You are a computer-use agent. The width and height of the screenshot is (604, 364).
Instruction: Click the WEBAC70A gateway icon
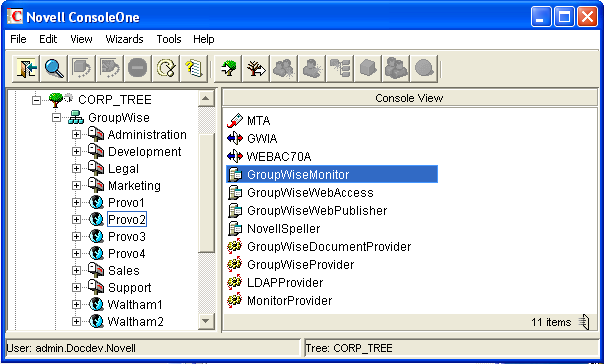[x=235, y=156]
